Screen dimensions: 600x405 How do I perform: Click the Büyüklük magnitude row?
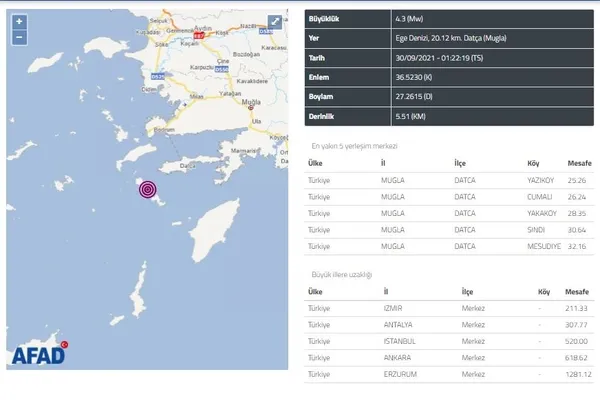pos(449,18)
